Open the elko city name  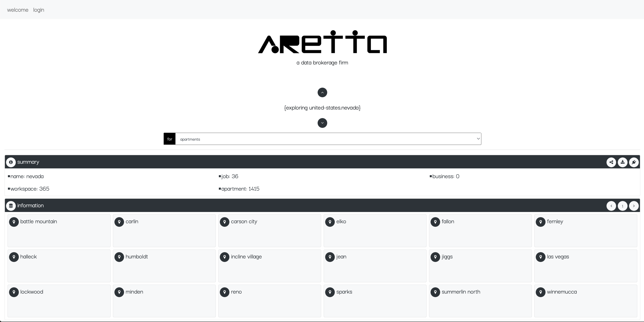pos(341,221)
